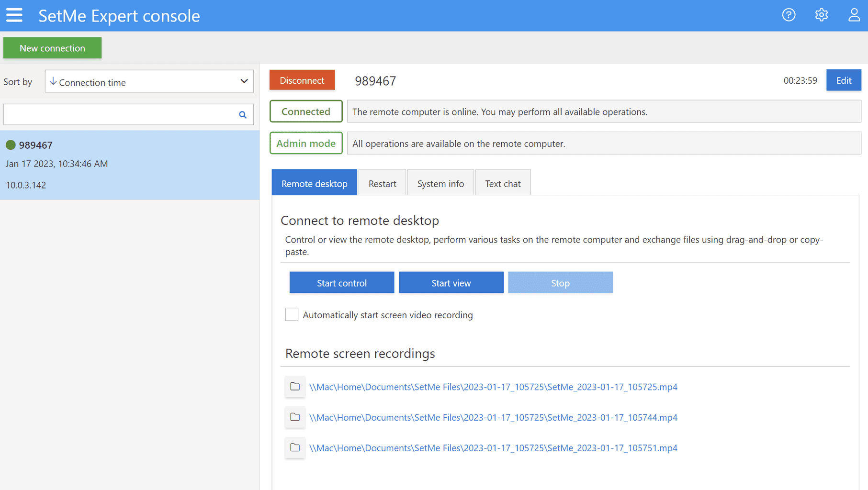Open the help question mark icon
This screenshot has width=868, height=490.
coord(789,15)
